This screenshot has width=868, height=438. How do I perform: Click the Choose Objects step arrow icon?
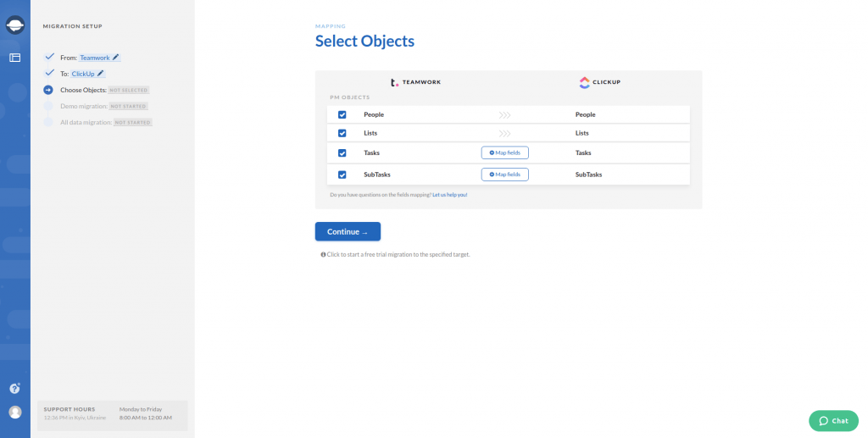[x=48, y=90]
